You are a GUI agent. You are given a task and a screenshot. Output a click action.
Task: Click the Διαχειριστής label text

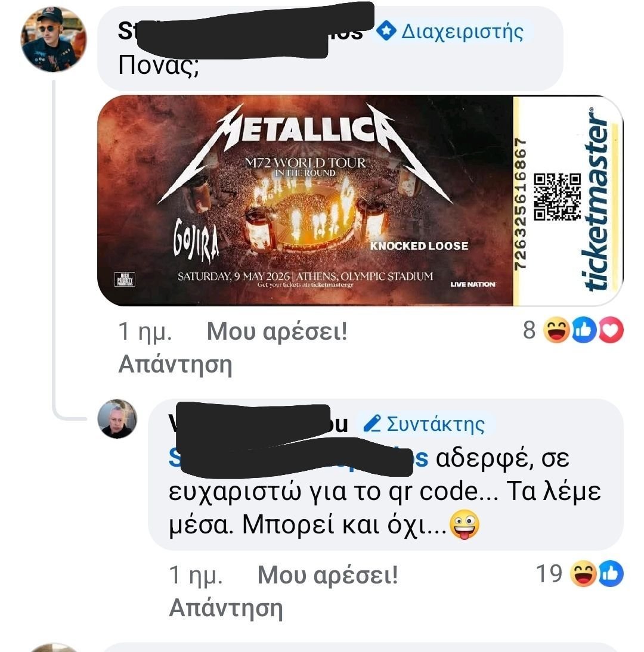tap(462, 32)
